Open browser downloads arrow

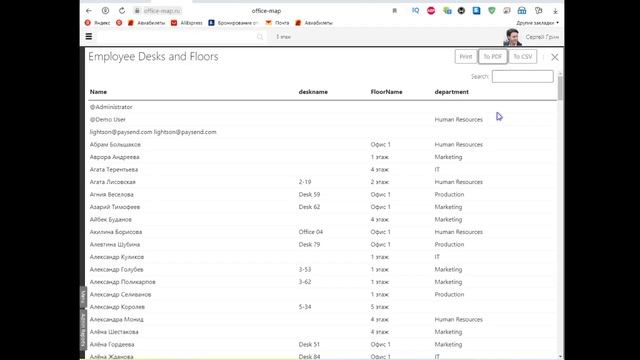(x=555, y=11)
